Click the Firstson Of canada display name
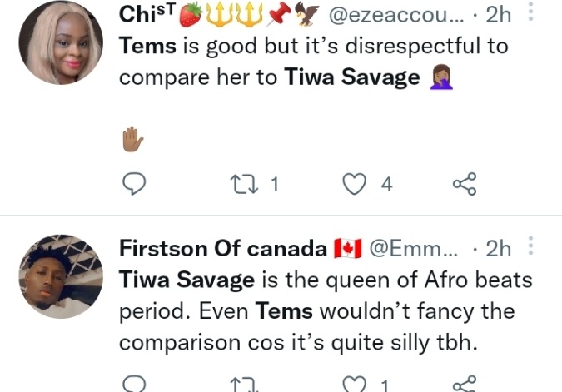Viewport: 562px width, 392px height. (x=222, y=248)
